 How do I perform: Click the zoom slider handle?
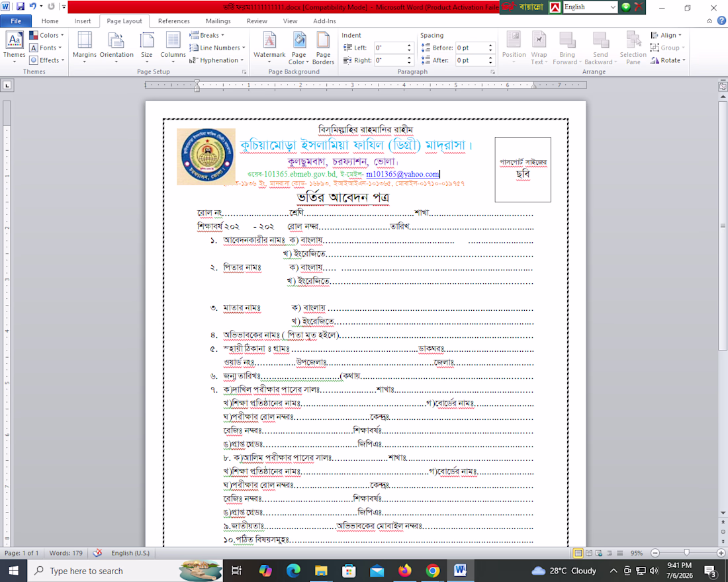click(687, 553)
